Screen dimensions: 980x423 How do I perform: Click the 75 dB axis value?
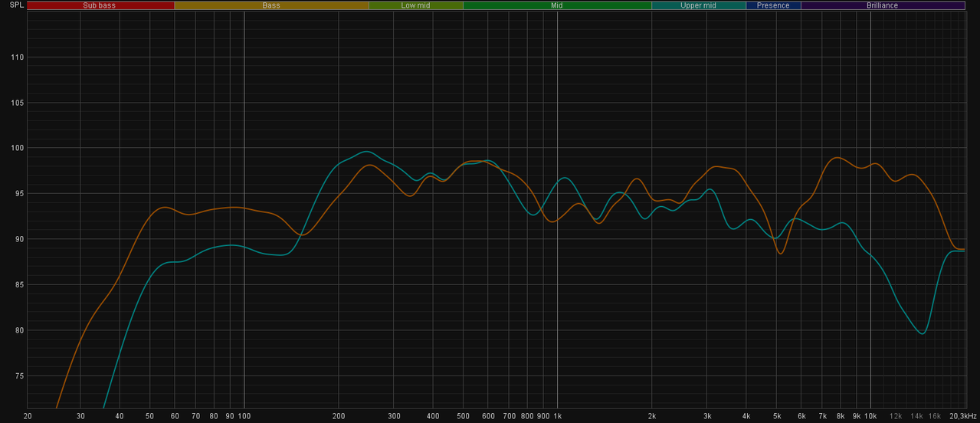[x=19, y=376]
